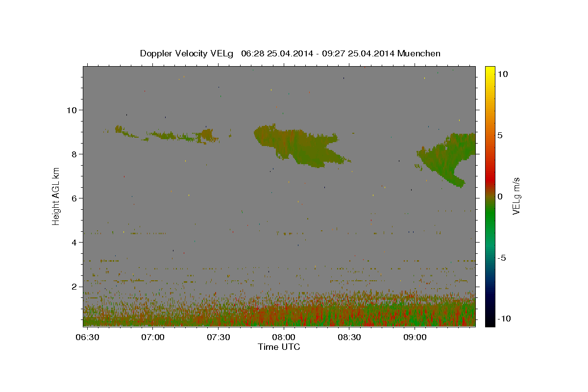Viewport: 588px width, 392px height.
Task: Click the height tick label 10
Action: [71, 110]
